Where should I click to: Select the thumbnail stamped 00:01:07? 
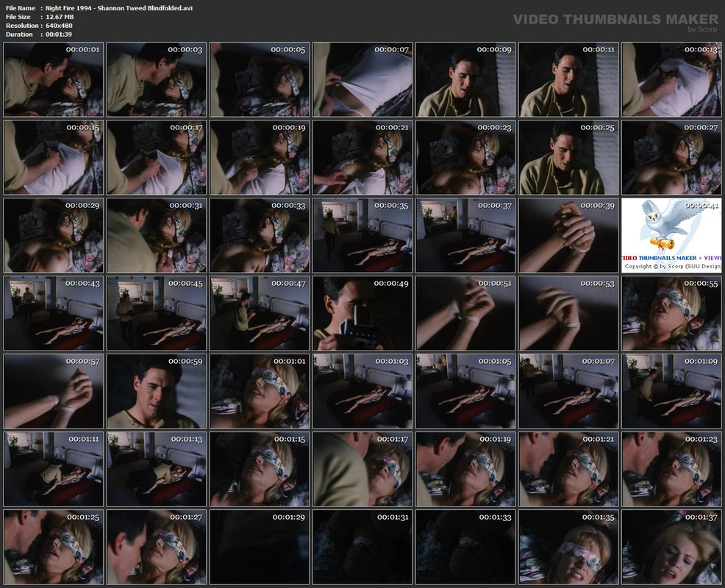(x=568, y=392)
